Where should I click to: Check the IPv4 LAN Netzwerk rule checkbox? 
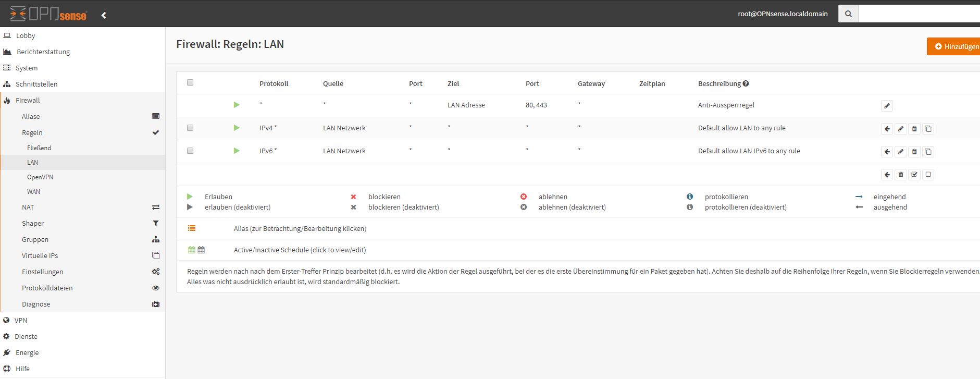(190, 128)
